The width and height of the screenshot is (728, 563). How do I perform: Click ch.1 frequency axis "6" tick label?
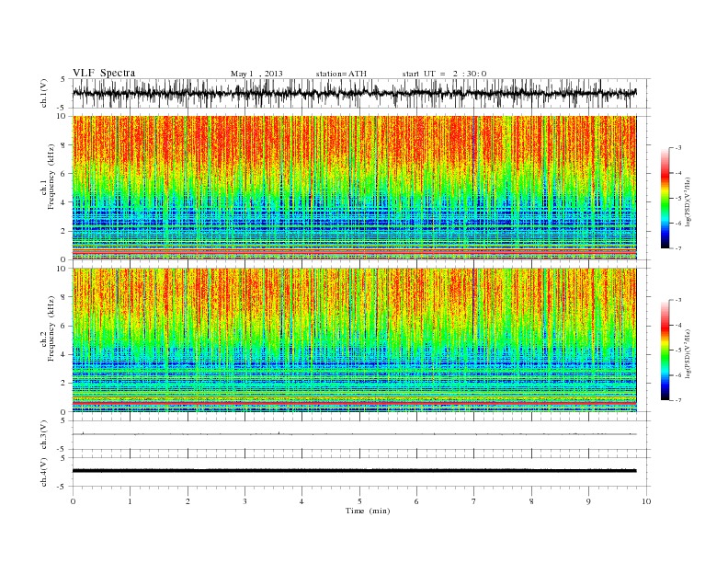64,174
